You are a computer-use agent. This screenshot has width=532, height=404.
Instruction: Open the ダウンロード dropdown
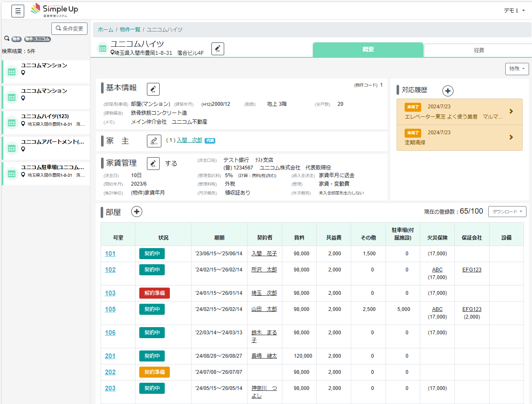pos(507,212)
